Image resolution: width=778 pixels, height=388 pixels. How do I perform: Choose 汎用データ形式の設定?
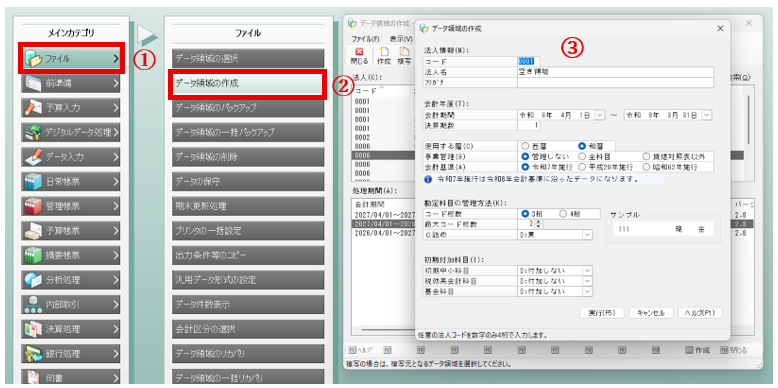pos(248,280)
